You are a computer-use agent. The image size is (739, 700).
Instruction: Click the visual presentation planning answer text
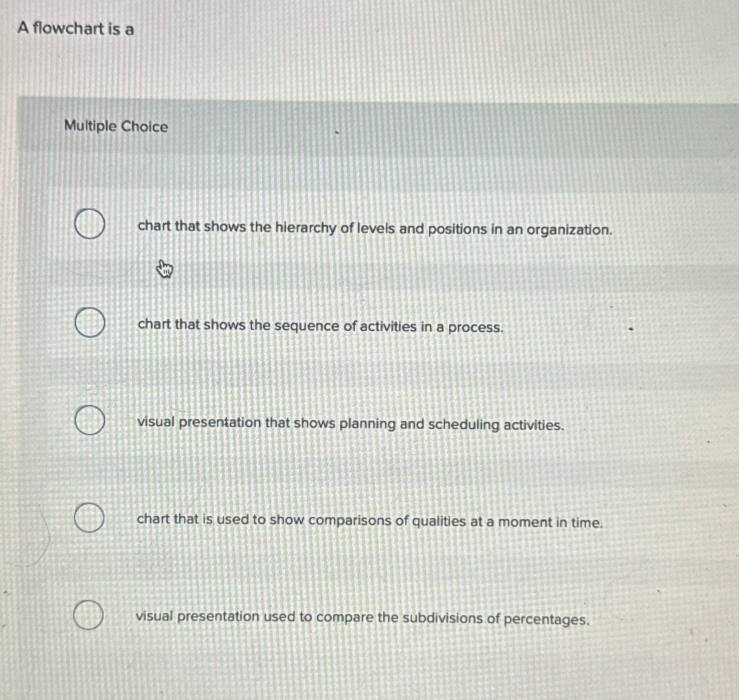click(x=350, y=425)
